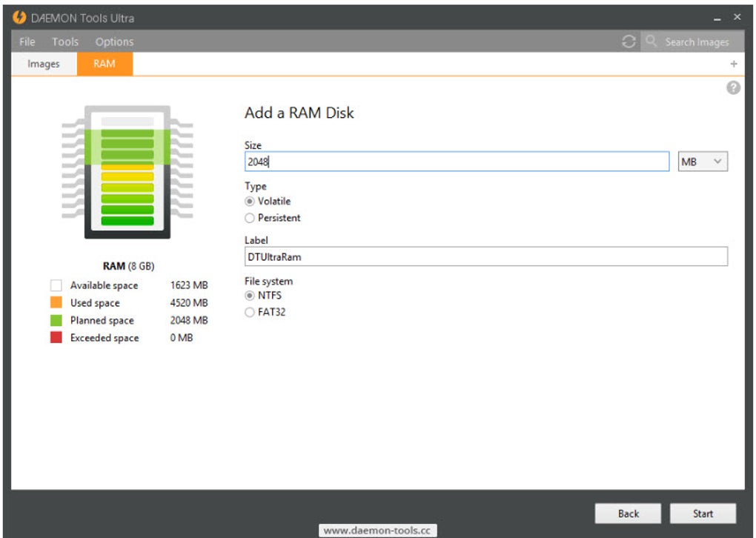Click the Label field with DTUltraRam
Viewport: 756px width, 538px height.
486,256
